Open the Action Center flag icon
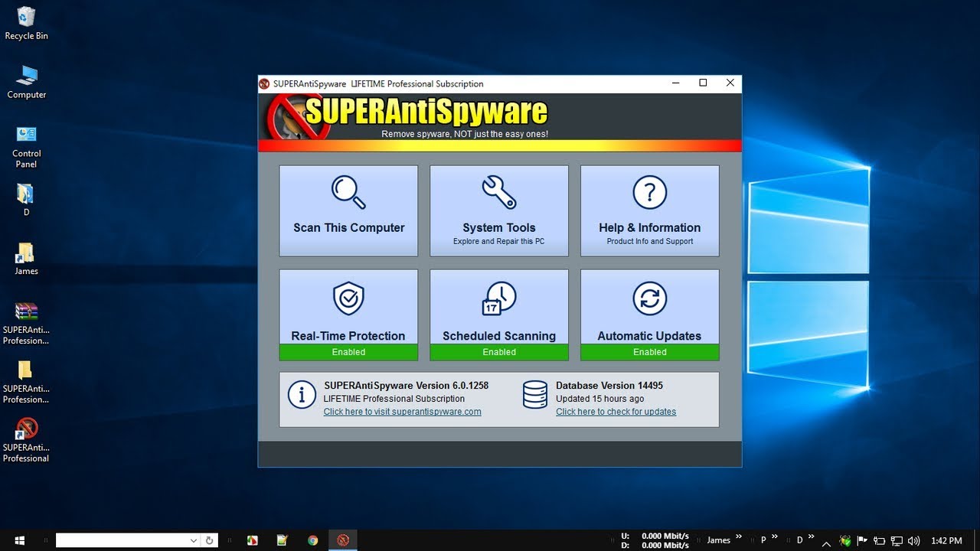 862,541
